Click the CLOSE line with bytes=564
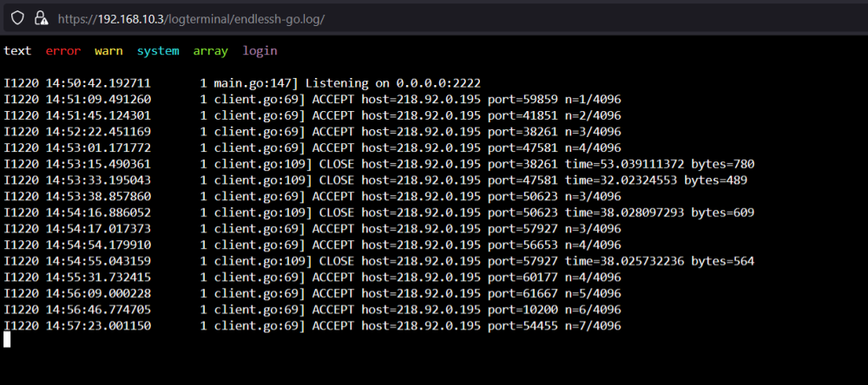Image resolution: width=868 pixels, height=385 pixels. click(x=379, y=261)
